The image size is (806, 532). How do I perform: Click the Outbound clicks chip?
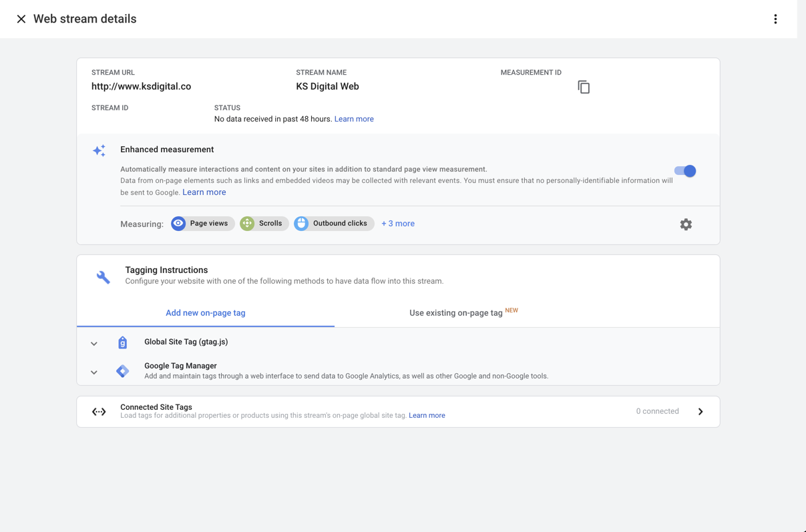333,224
